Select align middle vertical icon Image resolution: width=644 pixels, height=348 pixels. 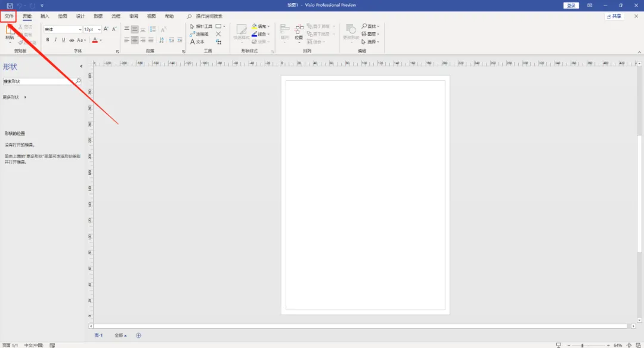tap(135, 29)
